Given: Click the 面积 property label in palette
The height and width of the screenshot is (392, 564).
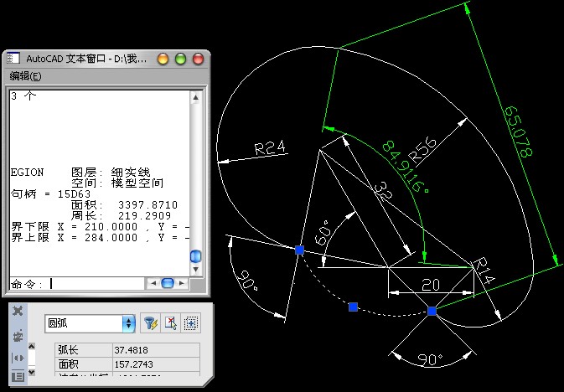Looking at the screenshot, I should point(68,364).
